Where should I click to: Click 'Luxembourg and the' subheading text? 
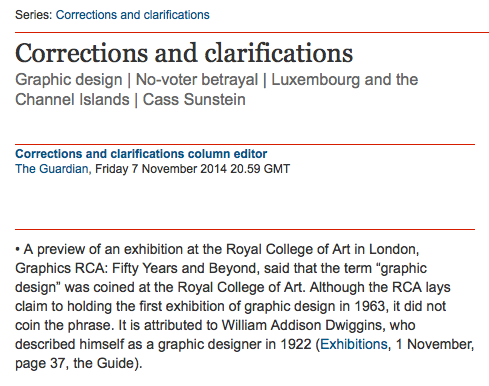click(344, 80)
